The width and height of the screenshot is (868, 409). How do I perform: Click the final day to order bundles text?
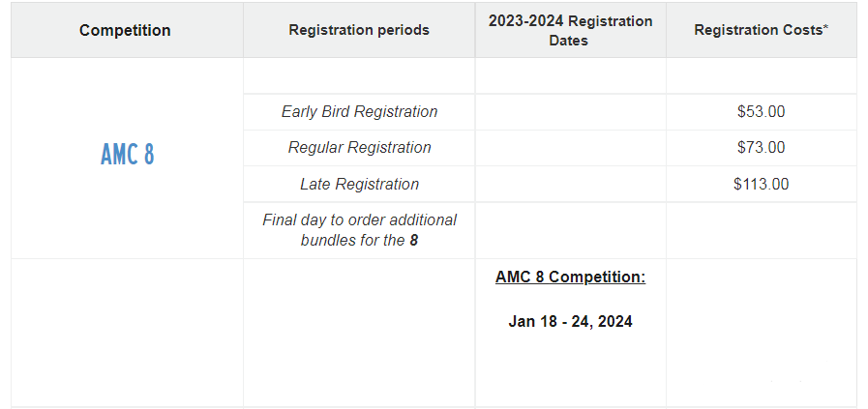(359, 230)
